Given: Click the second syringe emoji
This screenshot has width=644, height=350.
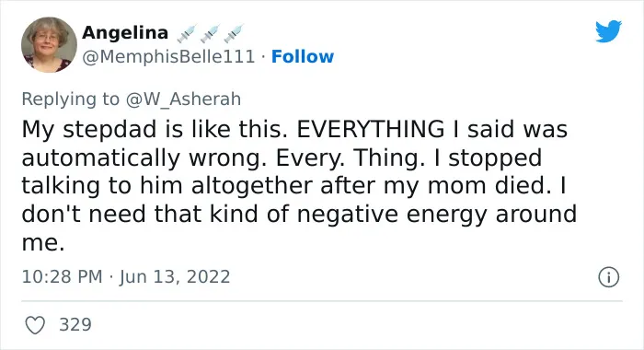Looking at the screenshot, I should point(211,33).
